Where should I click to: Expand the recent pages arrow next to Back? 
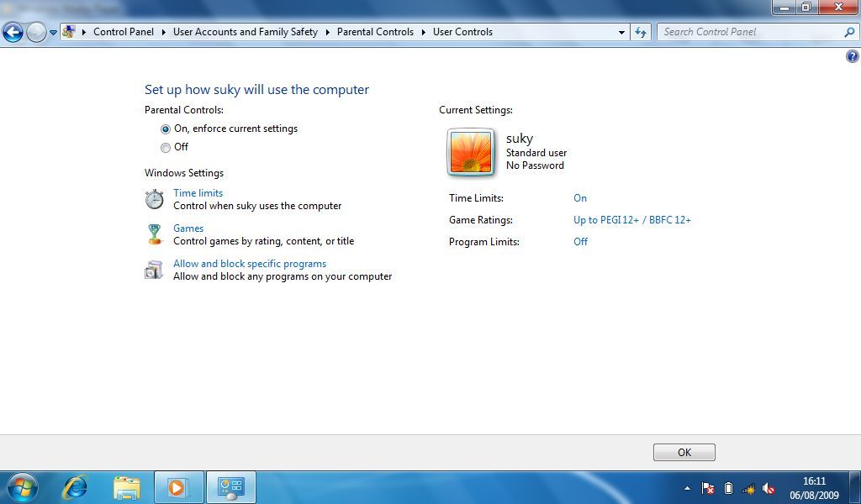52,32
